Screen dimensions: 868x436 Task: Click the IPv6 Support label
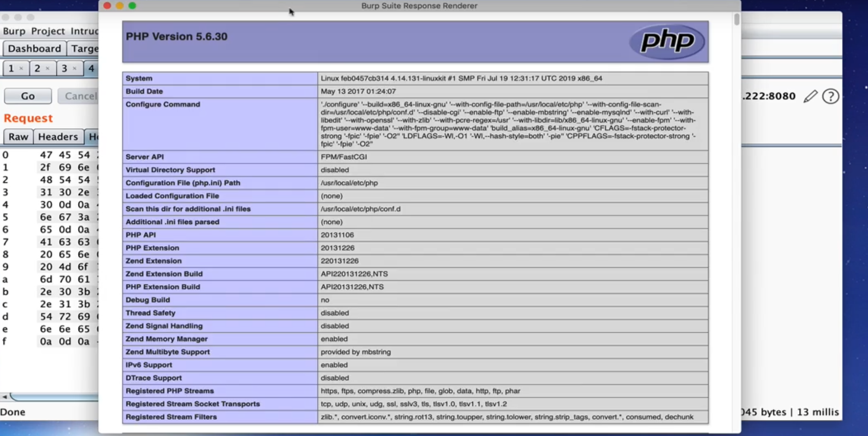(x=149, y=365)
